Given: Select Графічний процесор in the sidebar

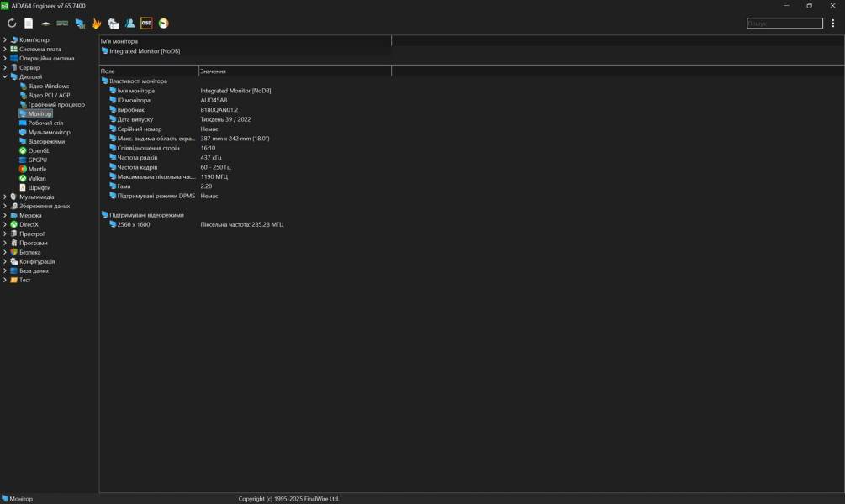Looking at the screenshot, I should pos(56,105).
